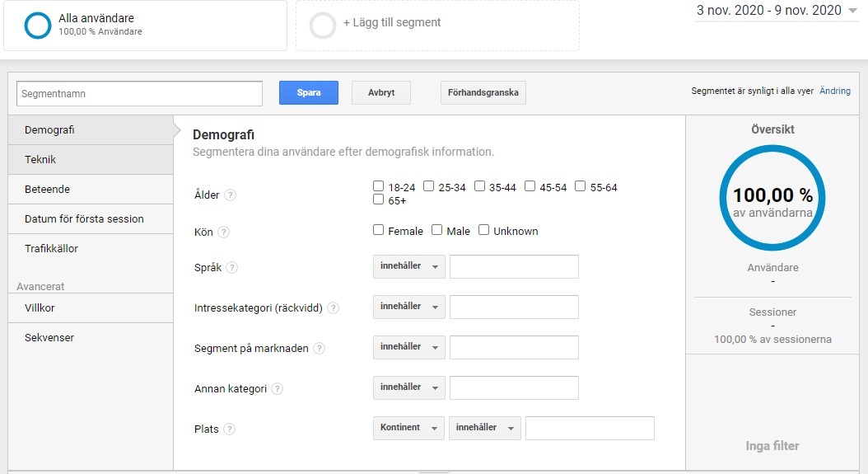868x474 pixels.
Task: Expand the Språk innehåller operator dropdown
Action: click(408, 266)
